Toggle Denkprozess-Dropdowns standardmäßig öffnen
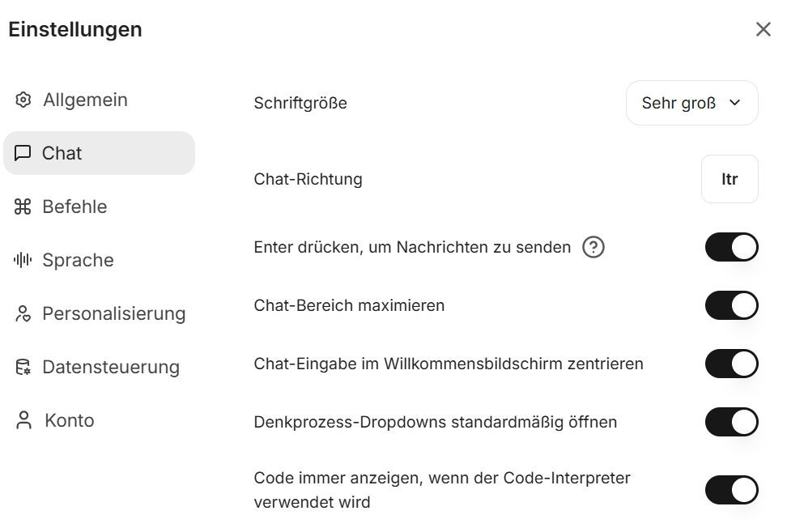The width and height of the screenshot is (787, 532). (731, 423)
